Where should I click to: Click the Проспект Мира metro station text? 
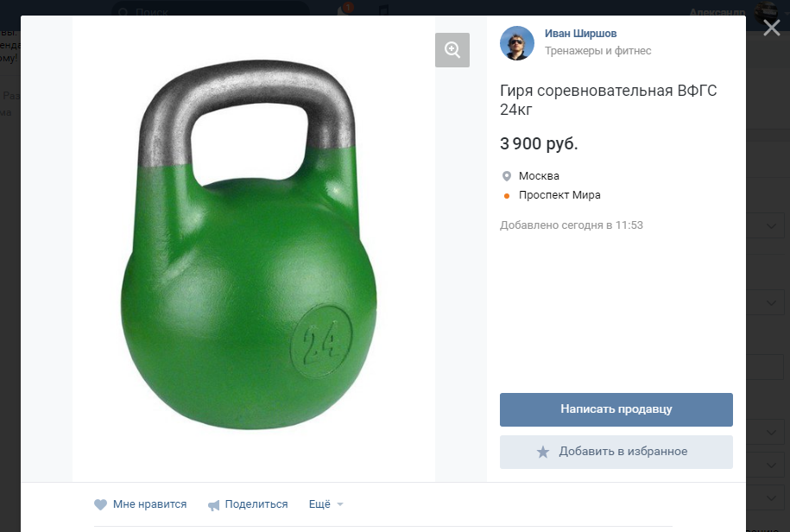[559, 195]
